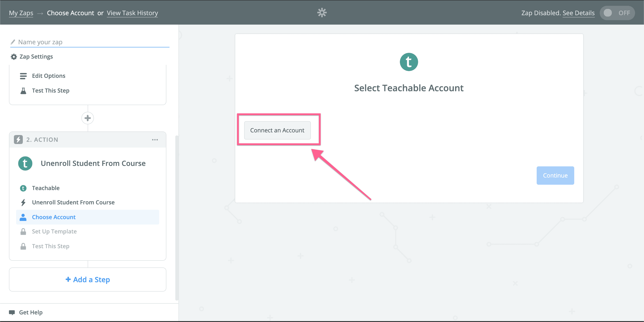Click Connect an Account button
This screenshot has width=644, height=322.
tap(277, 130)
